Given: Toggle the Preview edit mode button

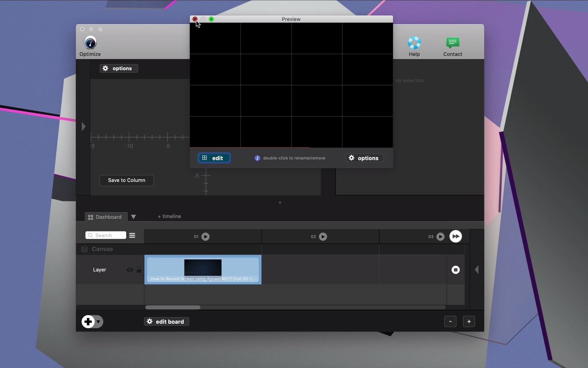Looking at the screenshot, I should 214,158.
